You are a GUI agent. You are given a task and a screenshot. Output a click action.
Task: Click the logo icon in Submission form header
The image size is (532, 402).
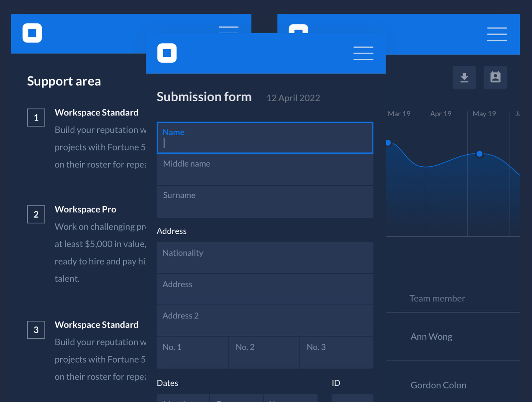click(167, 53)
